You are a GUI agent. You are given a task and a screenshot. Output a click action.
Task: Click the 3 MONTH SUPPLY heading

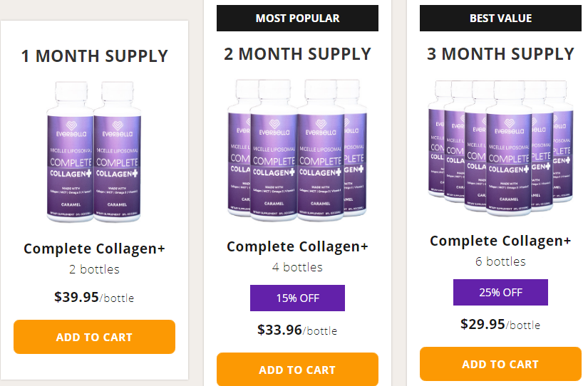point(500,54)
